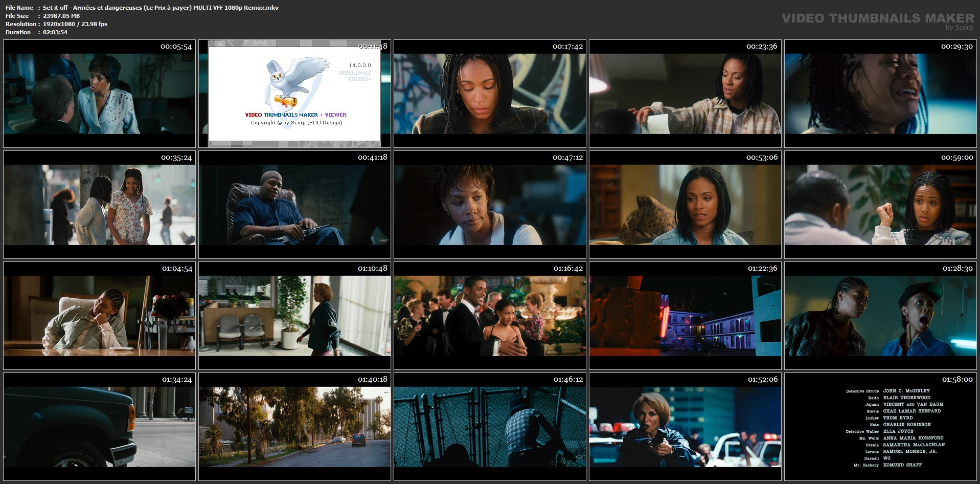This screenshot has width=980, height=484.
Task: Click the 'Resolution' label in the header
Action: coord(21,24)
